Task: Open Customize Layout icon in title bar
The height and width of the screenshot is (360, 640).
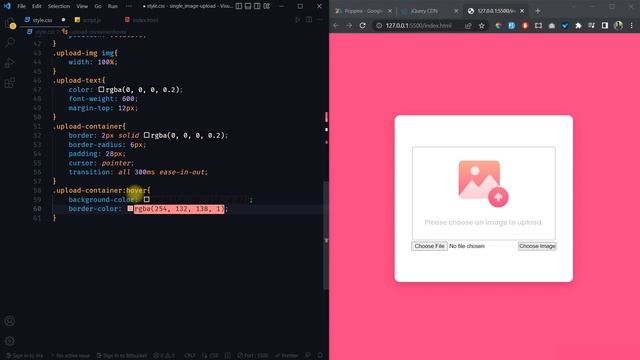Action: [x=267, y=6]
